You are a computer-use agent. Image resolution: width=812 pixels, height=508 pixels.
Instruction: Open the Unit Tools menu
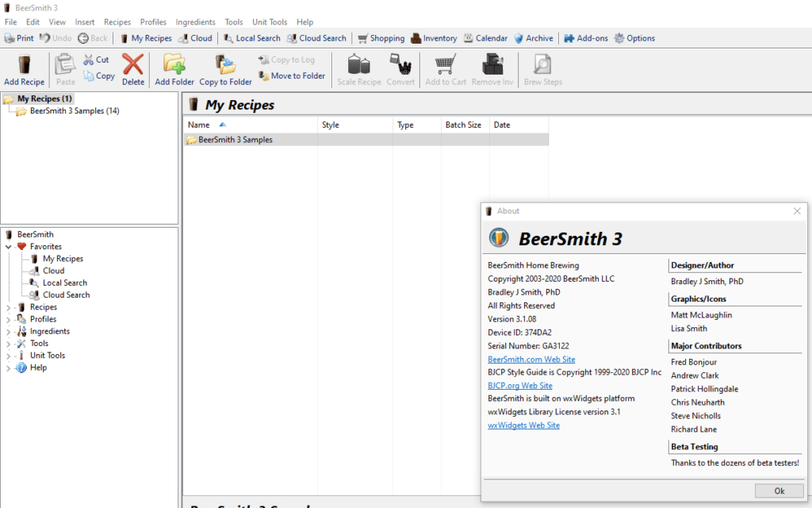pyautogui.click(x=269, y=21)
